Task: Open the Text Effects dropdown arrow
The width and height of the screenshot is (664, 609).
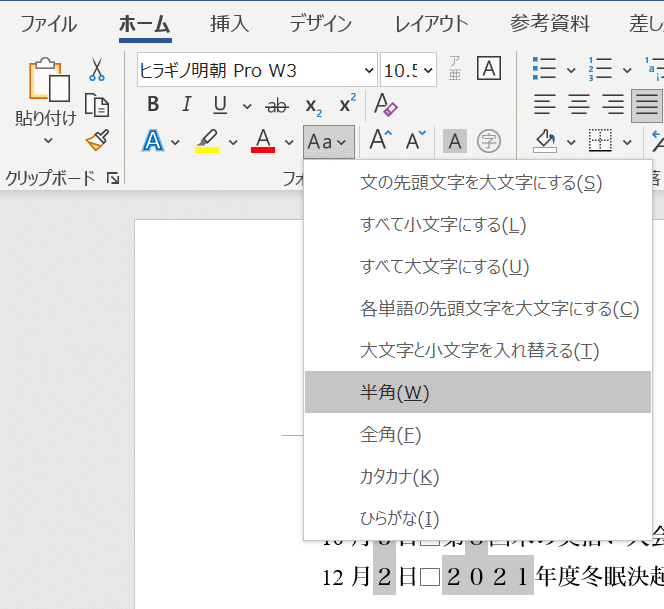Action: tap(175, 142)
